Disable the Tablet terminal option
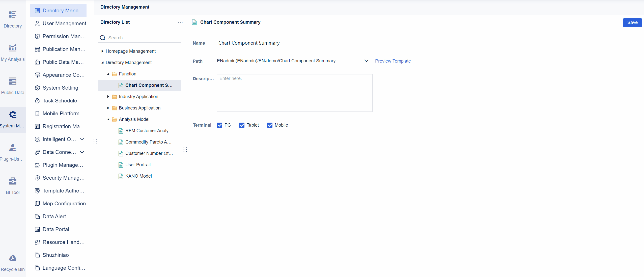Viewport: 644px width, 277px height. point(242,125)
